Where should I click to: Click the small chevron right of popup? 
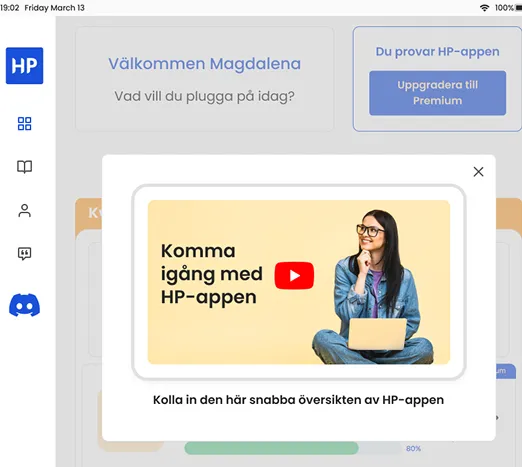[497, 417]
